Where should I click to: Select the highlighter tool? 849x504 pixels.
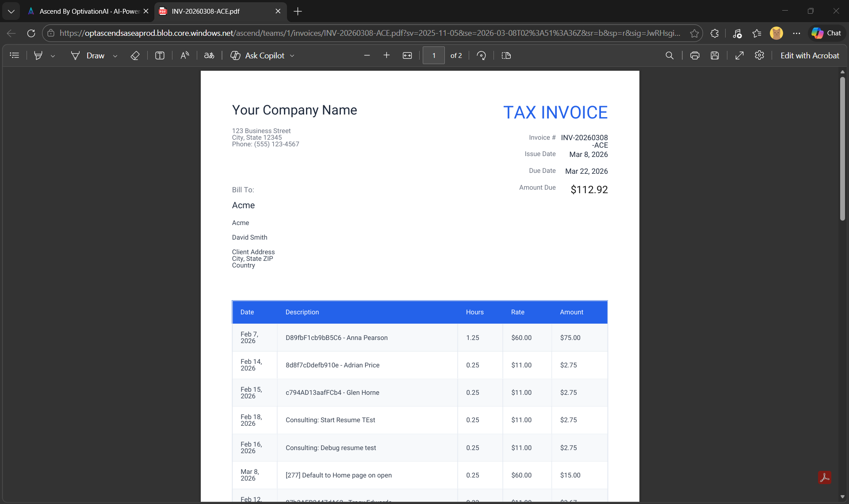point(38,55)
